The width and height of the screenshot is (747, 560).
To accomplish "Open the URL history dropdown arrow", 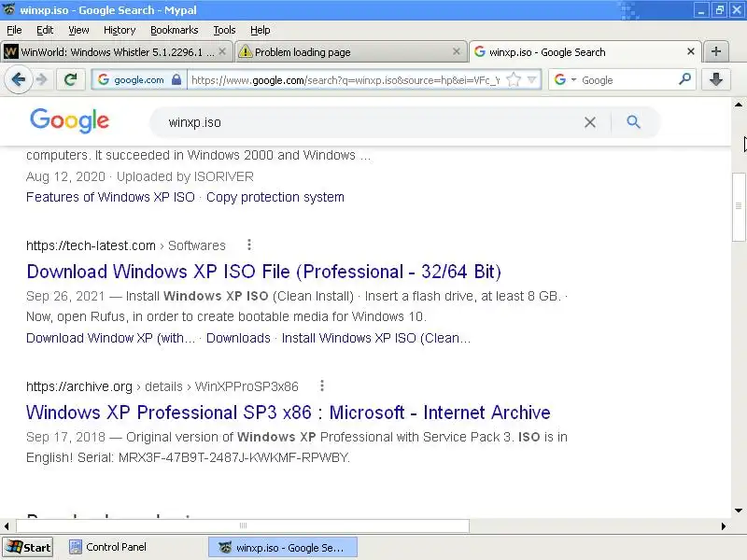I will 532,79.
